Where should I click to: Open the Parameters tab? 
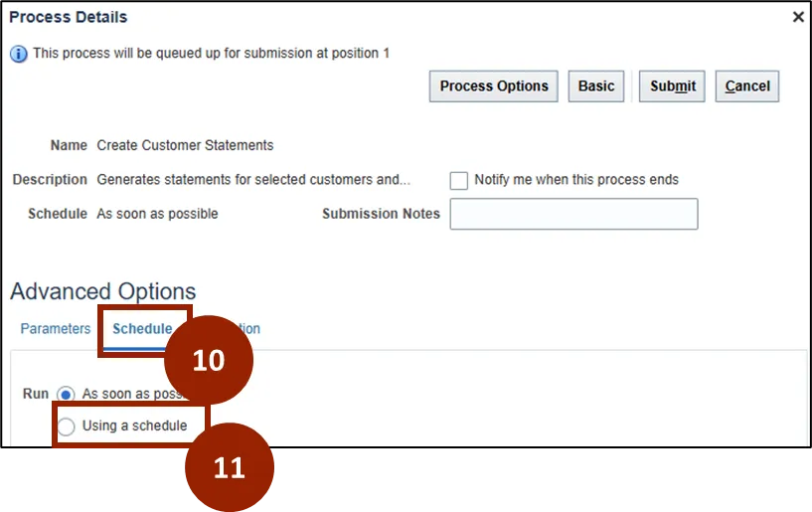[x=56, y=329]
